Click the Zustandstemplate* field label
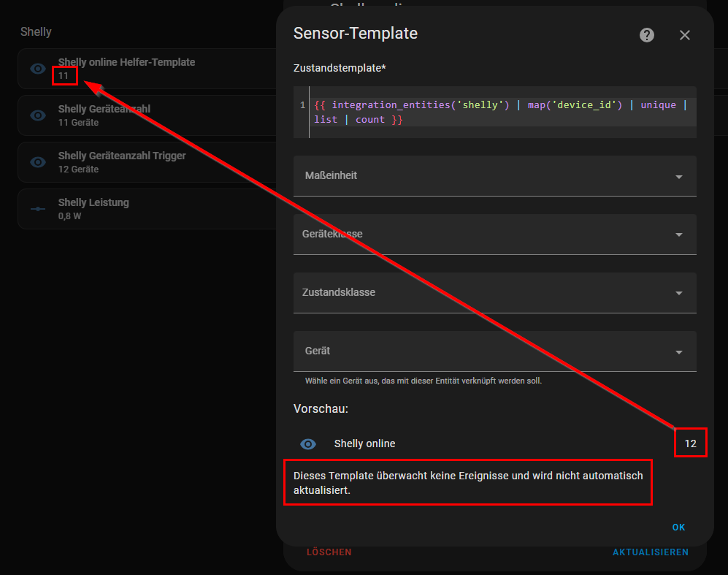Image resolution: width=728 pixels, height=575 pixels. (340, 68)
